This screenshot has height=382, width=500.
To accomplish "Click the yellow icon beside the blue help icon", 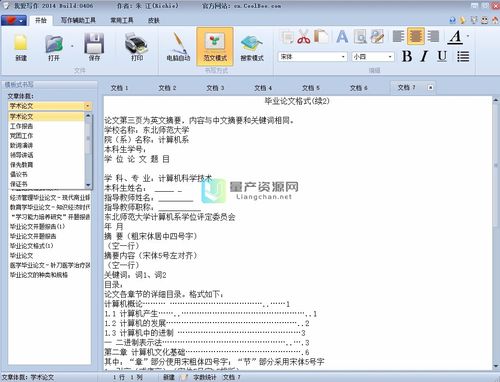I will click(463, 20).
